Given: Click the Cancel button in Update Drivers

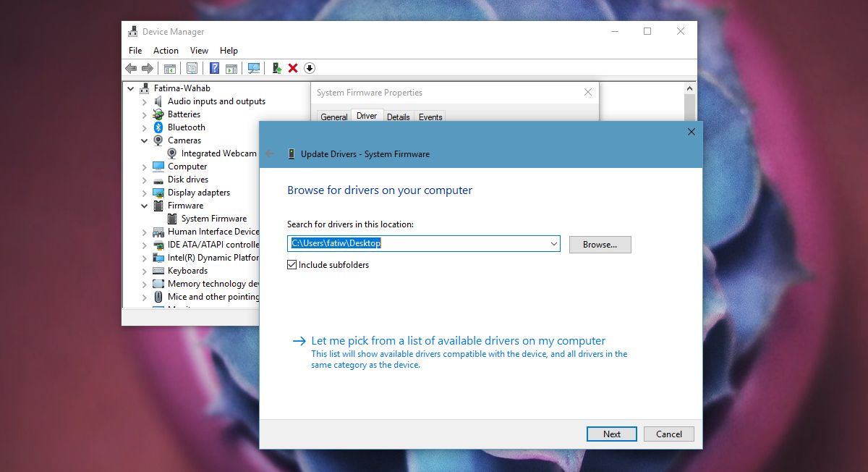Looking at the screenshot, I should pos(669,434).
